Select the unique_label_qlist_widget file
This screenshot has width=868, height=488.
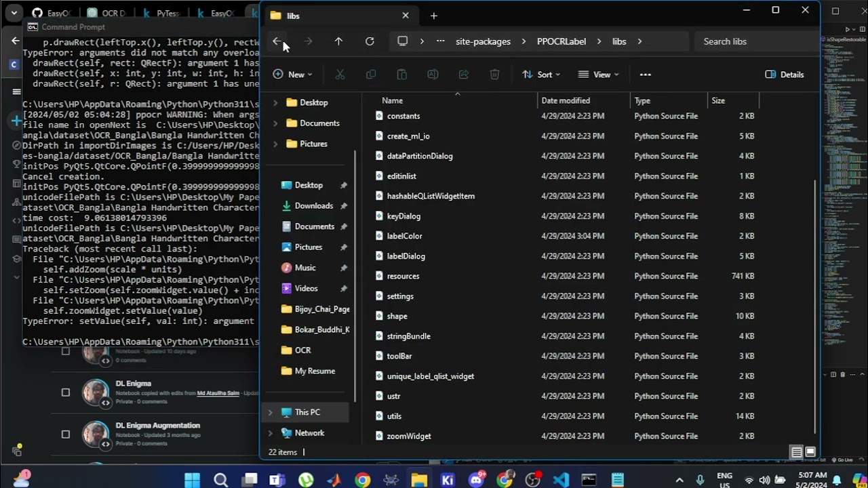click(x=431, y=376)
